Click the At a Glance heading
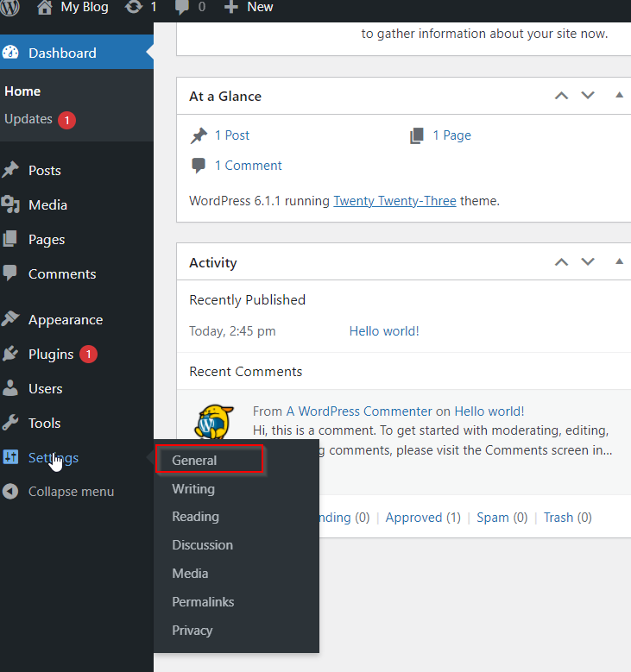This screenshot has width=631, height=672. coord(225,96)
